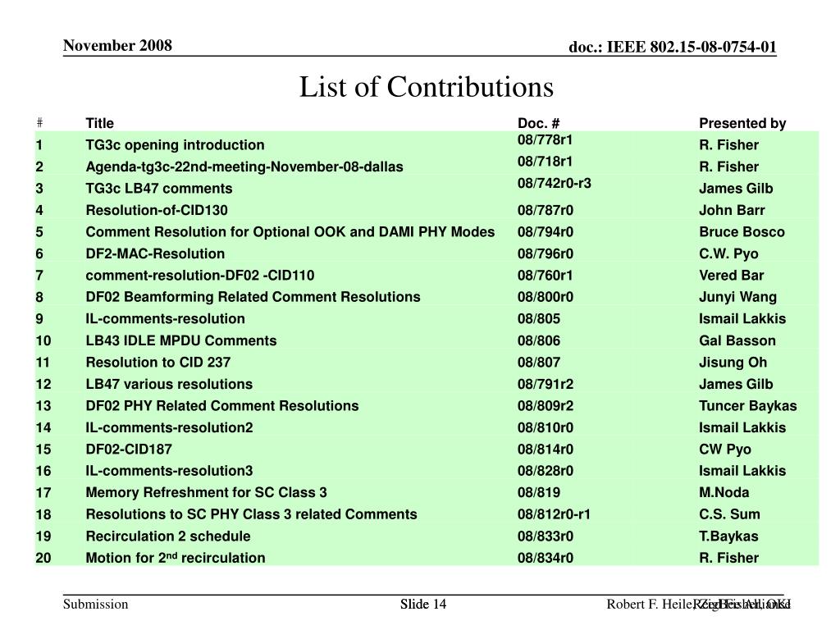Screen dimensions: 840x630
Task: Click 'Memory Refreshment for SC Class 3'
Action: [x=206, y=492]
